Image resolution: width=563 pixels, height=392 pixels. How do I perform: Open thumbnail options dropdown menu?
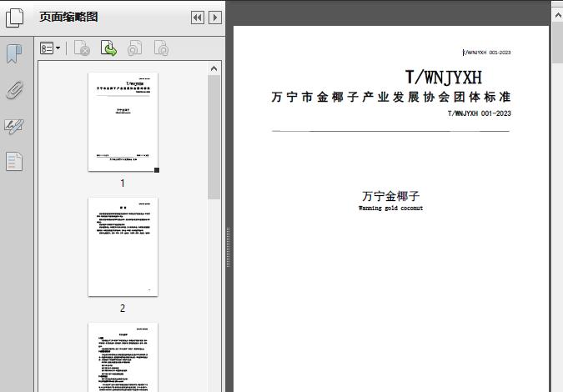[x=50, y=48]
